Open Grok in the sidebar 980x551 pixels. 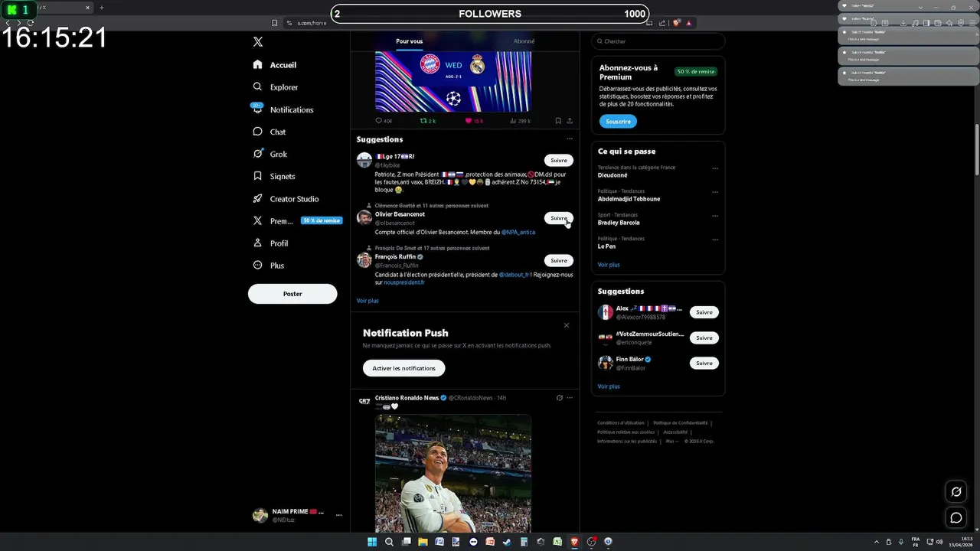point(270,154)
